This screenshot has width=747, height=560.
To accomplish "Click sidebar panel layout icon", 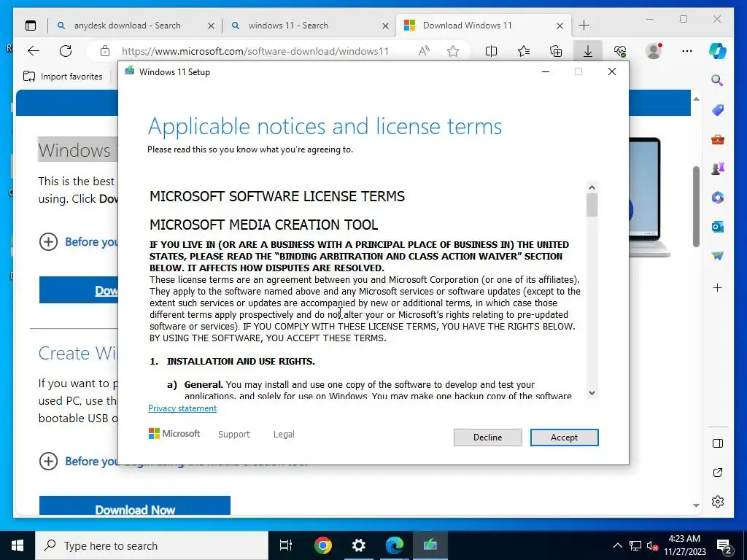I will coord(718,443).
